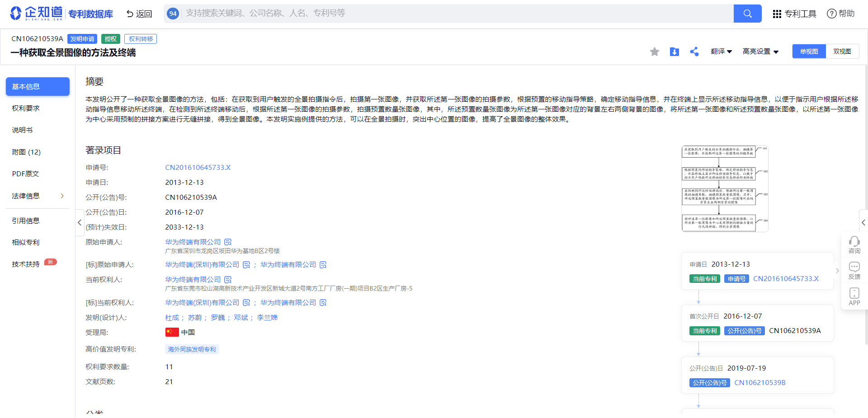
Task: Open detail icon beside 华为终端(深圳)有限公司 in [标]当前权利人 row
Action: coord(246,303)
